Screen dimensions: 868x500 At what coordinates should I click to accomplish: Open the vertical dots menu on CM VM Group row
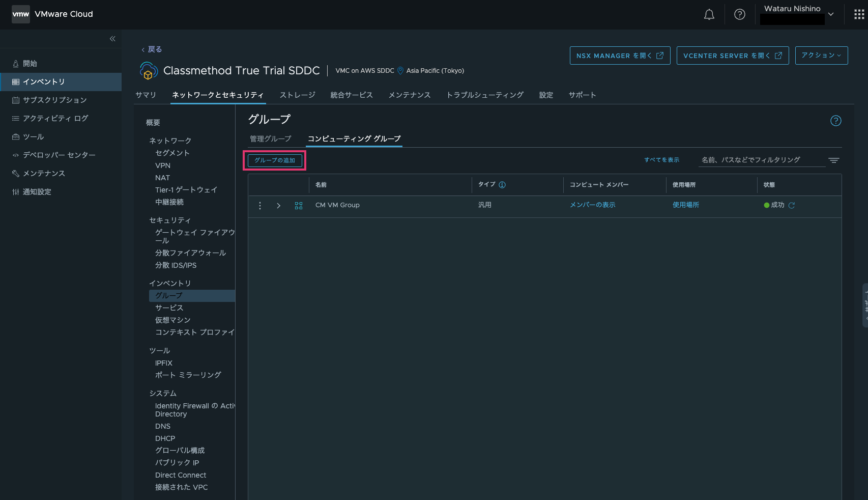coord(260,206)
